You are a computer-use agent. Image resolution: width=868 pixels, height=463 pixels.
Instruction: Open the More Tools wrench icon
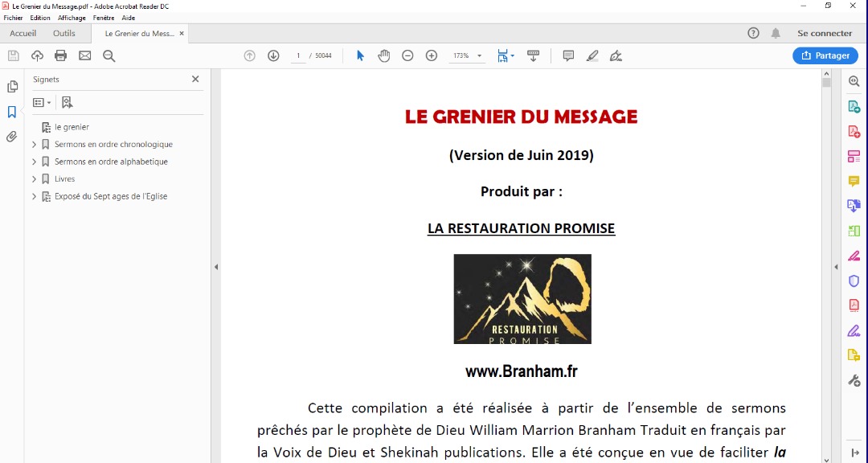click(x=854, y=380)
